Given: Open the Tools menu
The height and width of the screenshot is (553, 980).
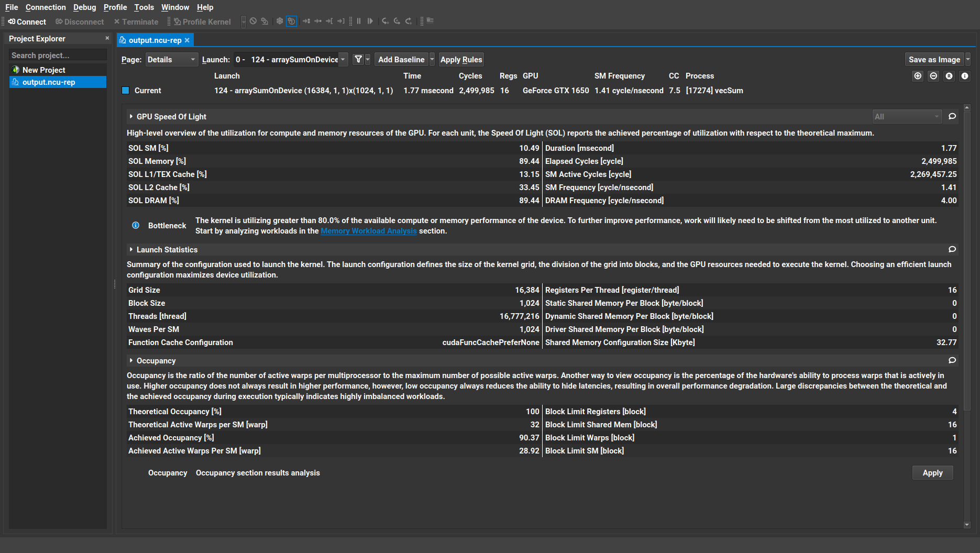Looking at the screenshot, I should tap(144, 7).
